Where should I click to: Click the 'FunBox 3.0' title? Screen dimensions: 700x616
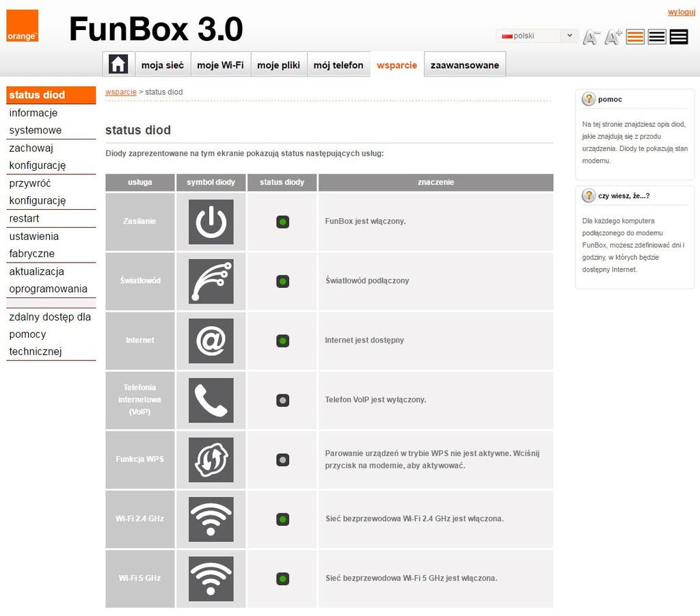[156, 29]
